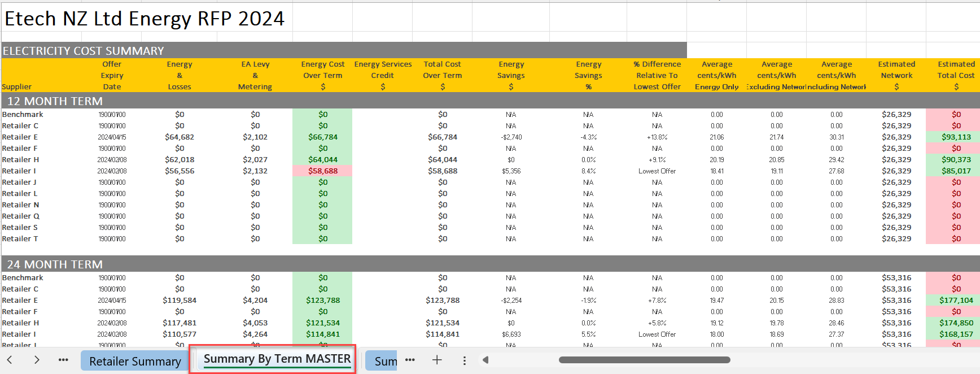Select the Summary By Term MASTER tab

pyautogui.click(x=277, y=359)
